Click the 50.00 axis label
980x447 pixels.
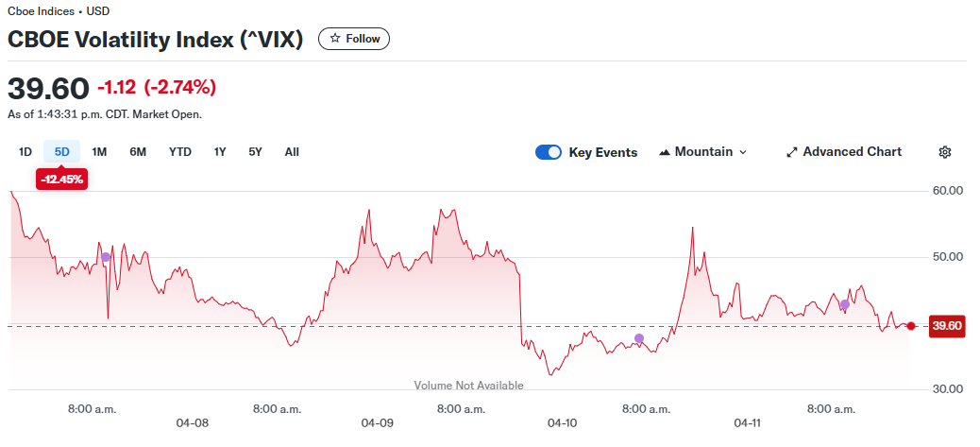[x=948, y=257]
